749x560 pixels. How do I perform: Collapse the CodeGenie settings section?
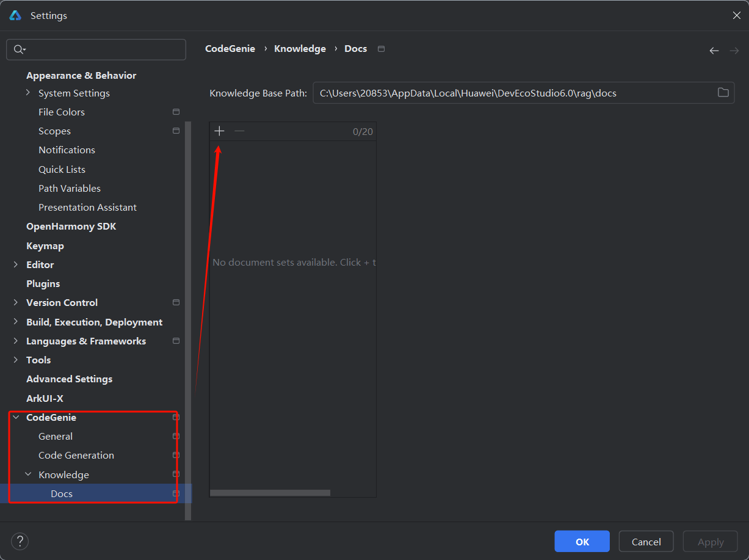(x=16, y=418)
